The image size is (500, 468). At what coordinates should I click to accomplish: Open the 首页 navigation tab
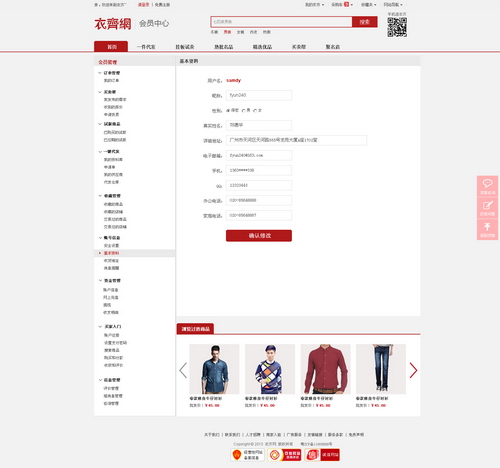point(111,46)
